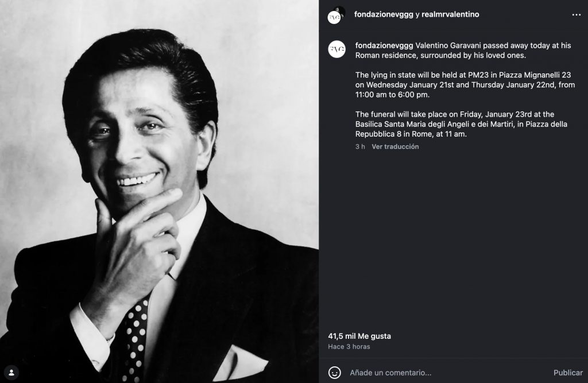This screenshot has width=588, height=383.
Task: Open the emoji picker in comment bar
Action: [334, 373]
